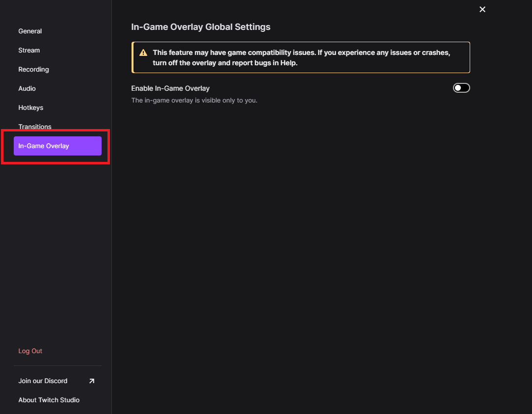The width and height of the screenshot is (532, 414).
Task: Open the Transitions settings section
Action: tap(35, 127)
